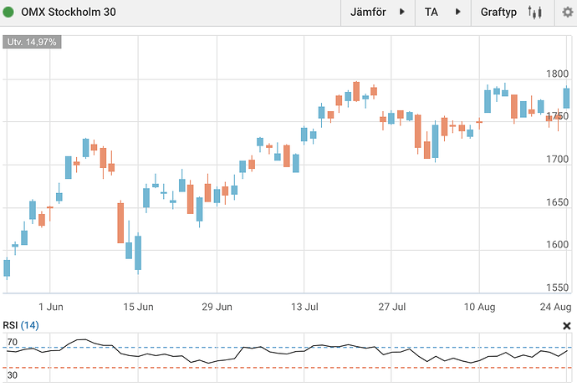Click the RSI indicator label
This screenshot has width=577, height=392.
coord(11,325)
